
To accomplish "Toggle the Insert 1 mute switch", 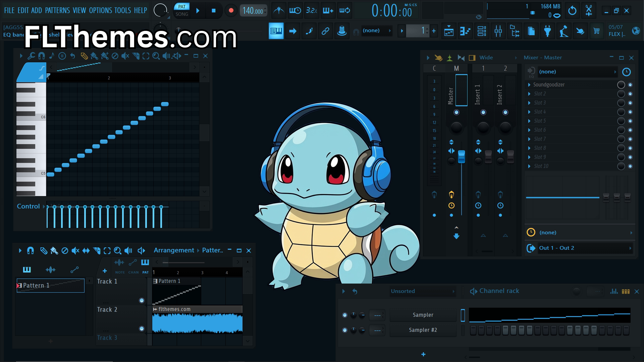I will [x=483, y=112].
